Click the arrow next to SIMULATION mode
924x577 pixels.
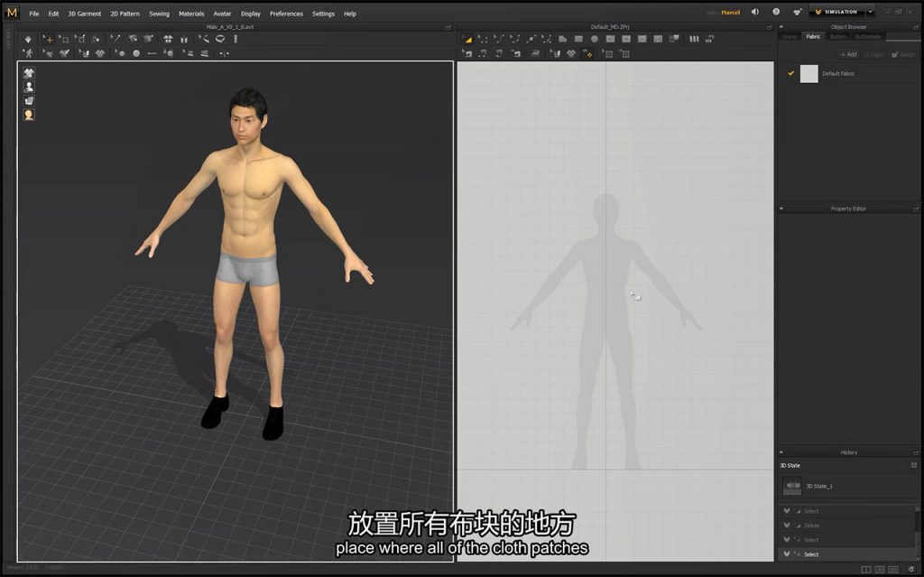click(x=870, y=12)
